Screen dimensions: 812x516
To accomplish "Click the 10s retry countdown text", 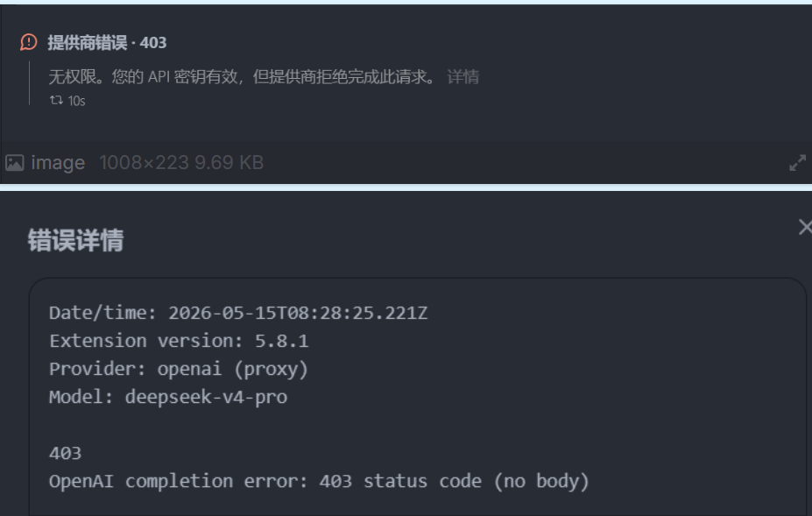I will (x=76, y=101).
